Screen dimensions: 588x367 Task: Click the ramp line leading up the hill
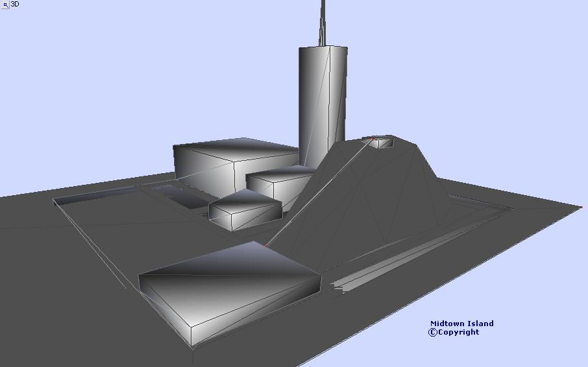pos(318,193)
